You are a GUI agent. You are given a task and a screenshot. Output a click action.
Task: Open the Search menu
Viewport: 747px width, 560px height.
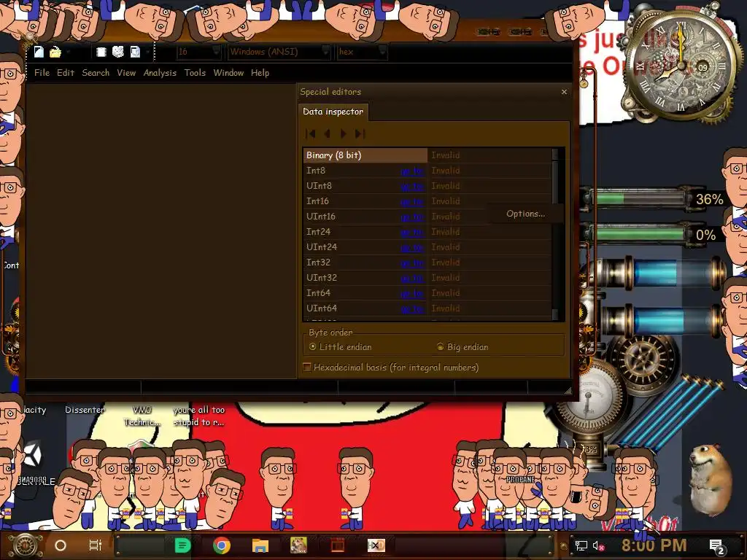(x=96, y=72)
